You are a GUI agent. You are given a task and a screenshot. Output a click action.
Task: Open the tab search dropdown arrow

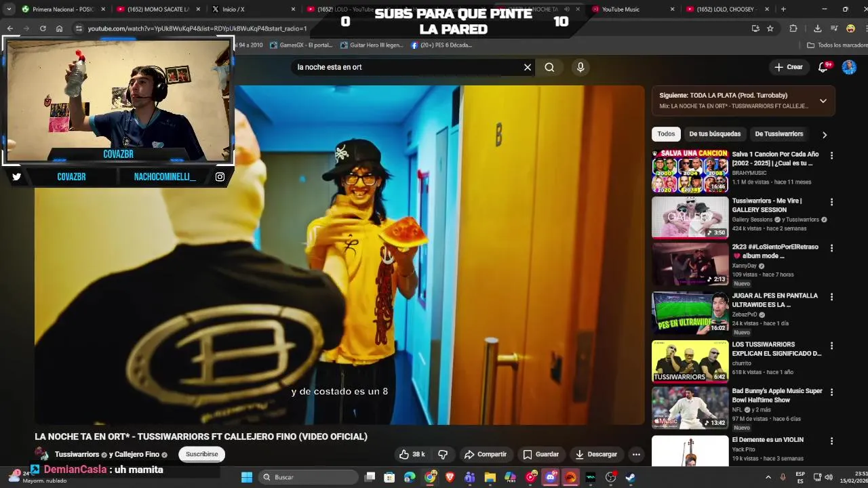[x=9, y=9]
